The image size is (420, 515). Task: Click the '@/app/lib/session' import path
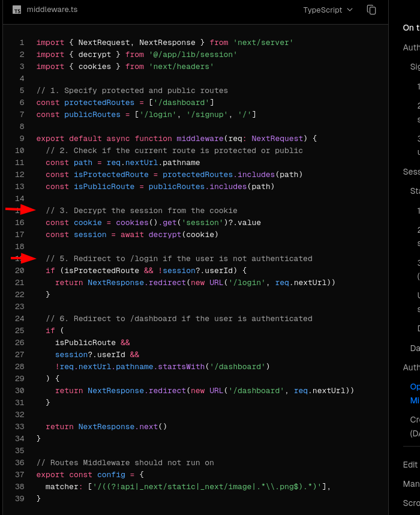coord(193,55)
